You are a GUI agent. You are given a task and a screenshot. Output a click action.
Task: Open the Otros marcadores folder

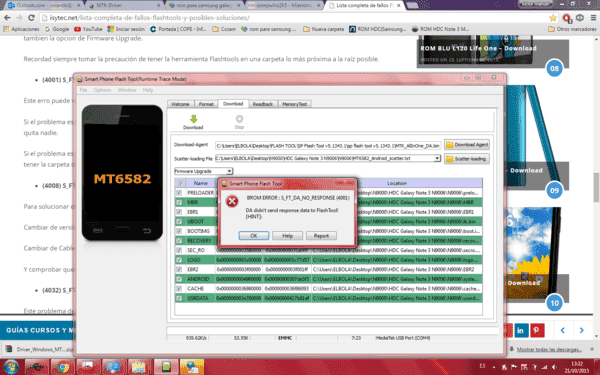[x=572, y=29]
